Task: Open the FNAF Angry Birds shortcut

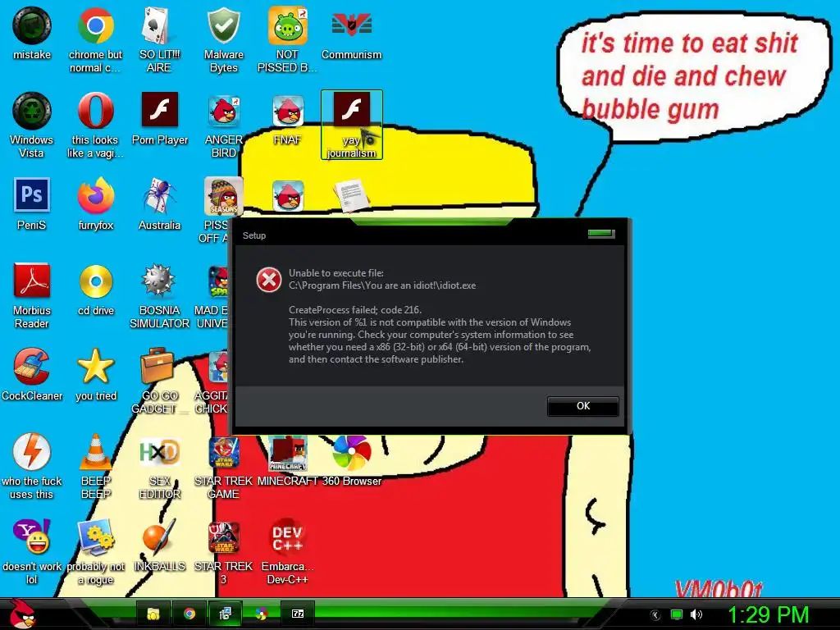Action: (x=288, y=119)
